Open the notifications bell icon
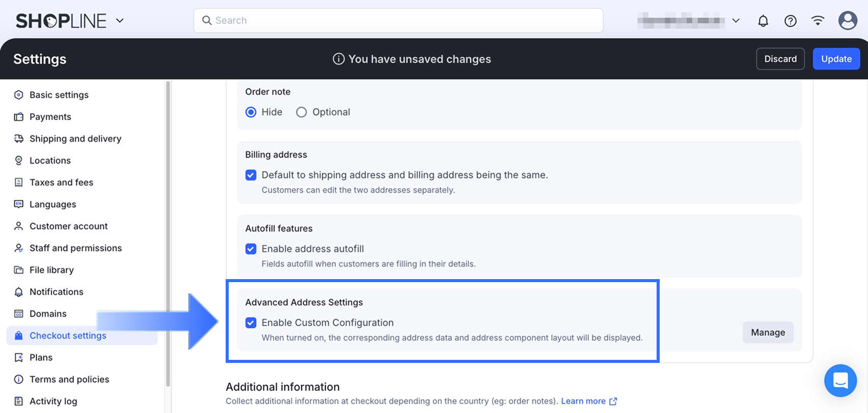Viewport: 868px width, 413px height. coord(763,21)
